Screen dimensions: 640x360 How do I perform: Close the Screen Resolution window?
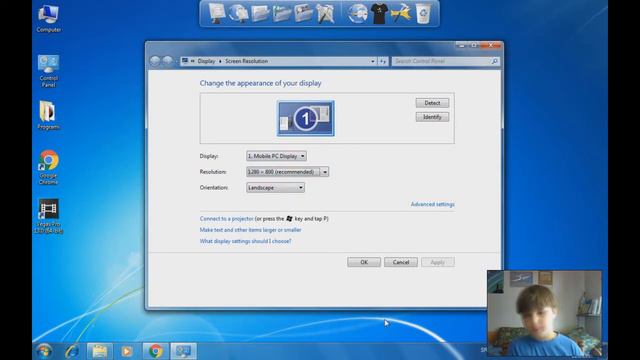pos(491,45)
